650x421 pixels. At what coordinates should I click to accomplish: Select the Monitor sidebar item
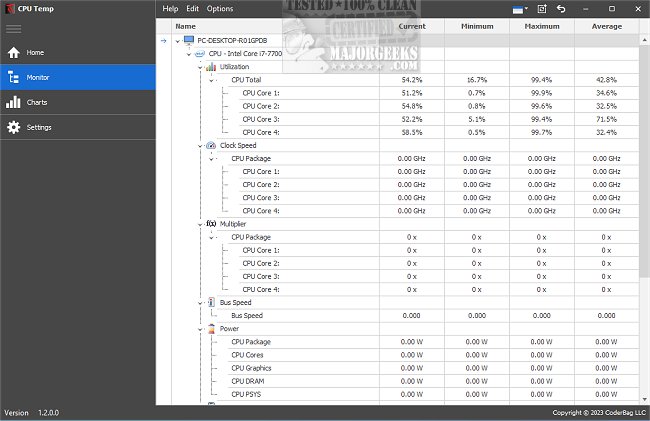coord(78,77)
